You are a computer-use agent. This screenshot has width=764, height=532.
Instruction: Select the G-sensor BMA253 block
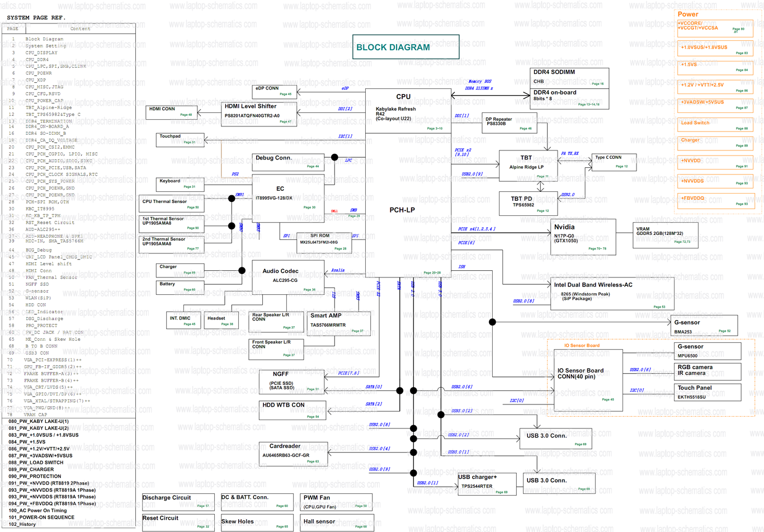[704, 326]
